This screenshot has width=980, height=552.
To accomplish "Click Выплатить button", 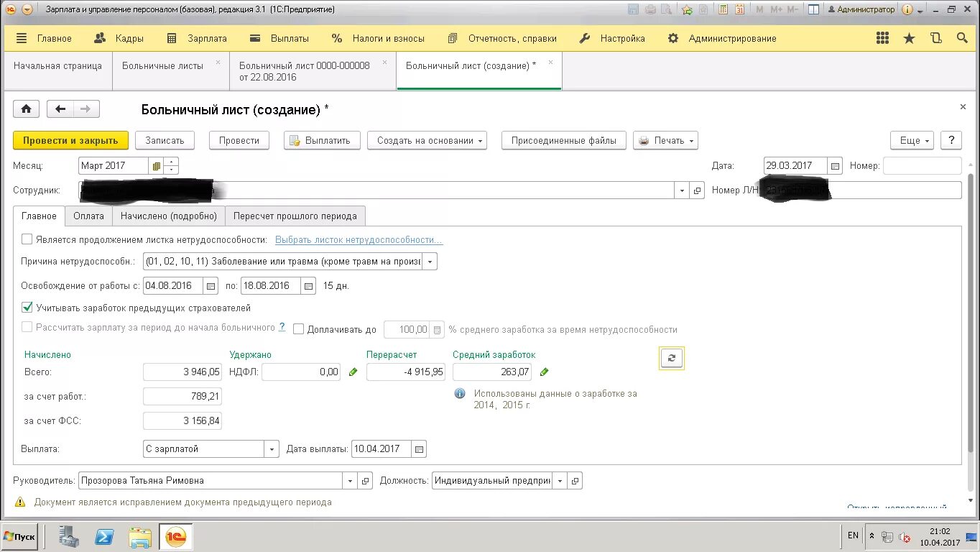I will pyautogui.click(x=321, y=141).
